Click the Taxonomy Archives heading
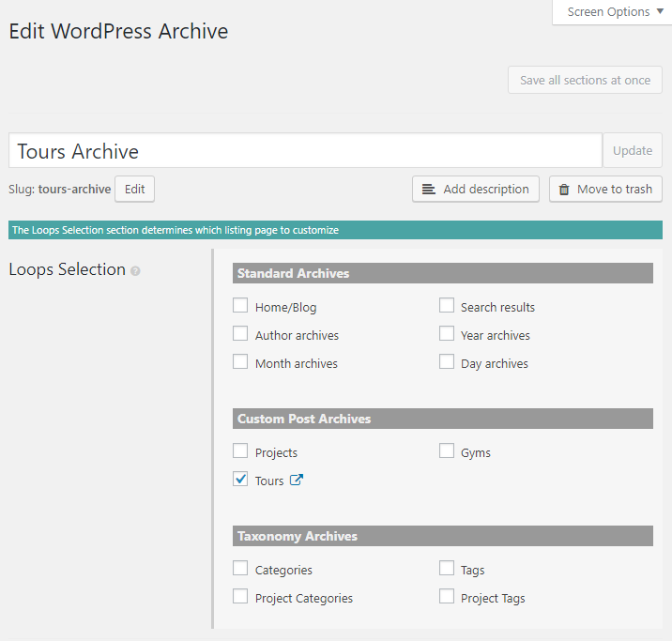Screen dimensions: 672x641 point(443,536)
